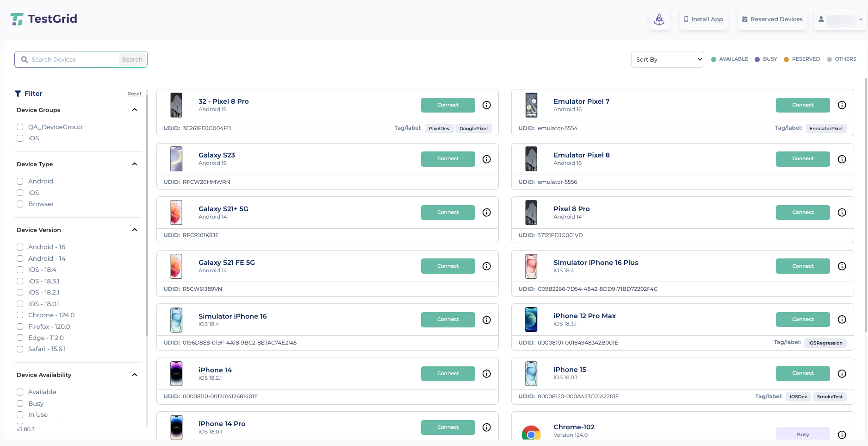868x446 pixels.
Task: Tick the Chrome - 124.0 version filter
Action: coord(20,315)
